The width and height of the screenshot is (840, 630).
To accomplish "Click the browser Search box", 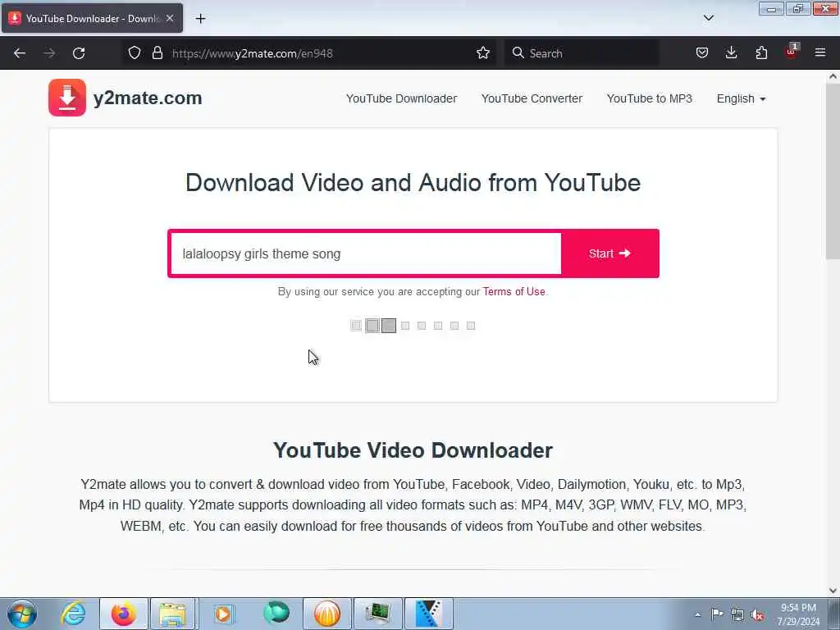I will 582,53.
